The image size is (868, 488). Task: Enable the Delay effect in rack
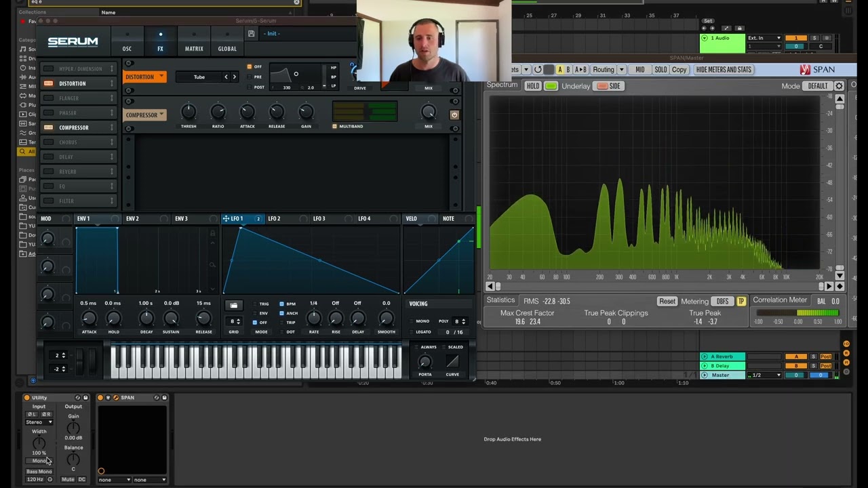(x=48, y=157)
